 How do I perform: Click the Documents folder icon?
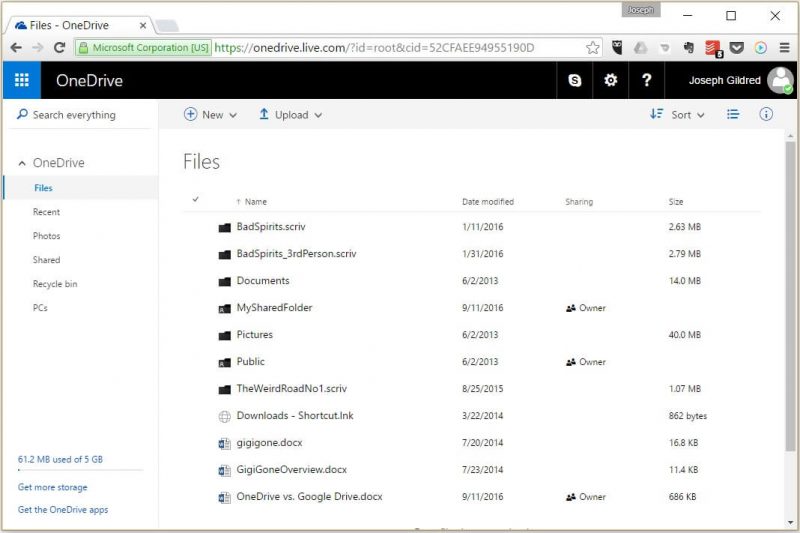(224, 282)
